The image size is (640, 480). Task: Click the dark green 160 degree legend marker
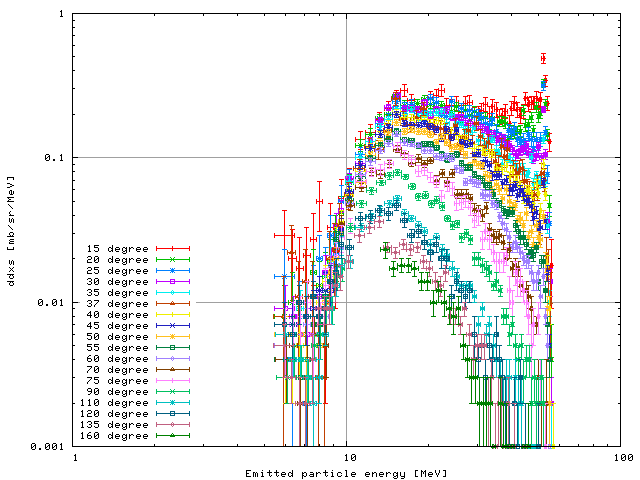173,436
